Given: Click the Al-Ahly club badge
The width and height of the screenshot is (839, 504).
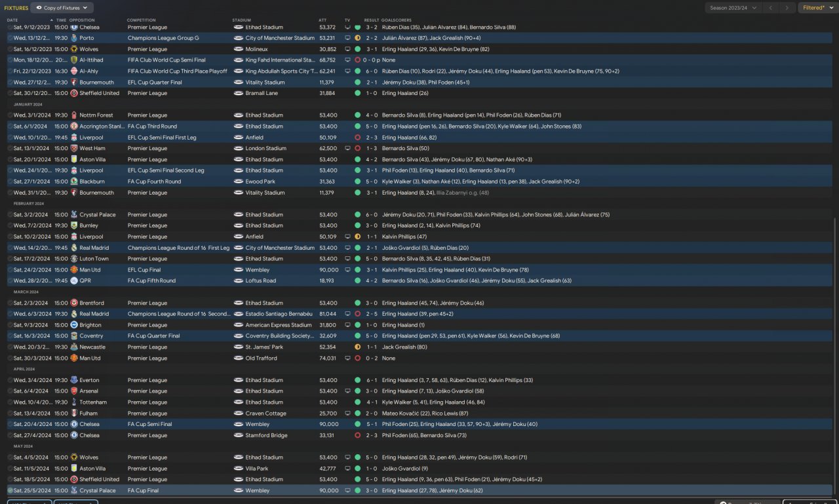Looking at the screenshot, I should pos(74,71).
